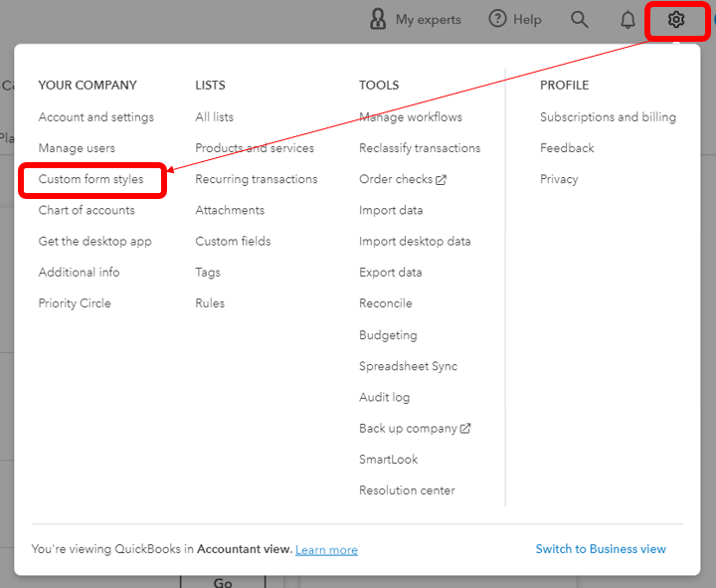Click the Learn more link
The width and height of the screenshot is (716, 588).
(326, 550)
